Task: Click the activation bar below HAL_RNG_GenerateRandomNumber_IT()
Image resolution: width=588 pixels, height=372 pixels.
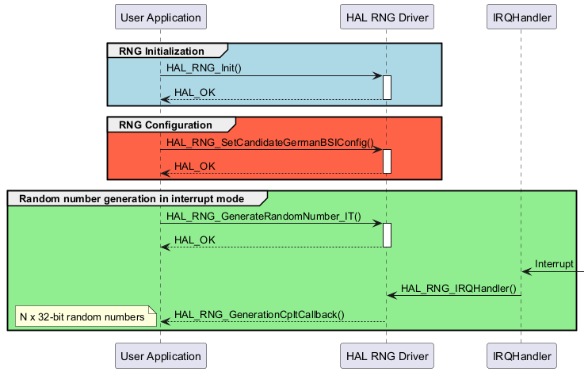Action: pos(387,235)
